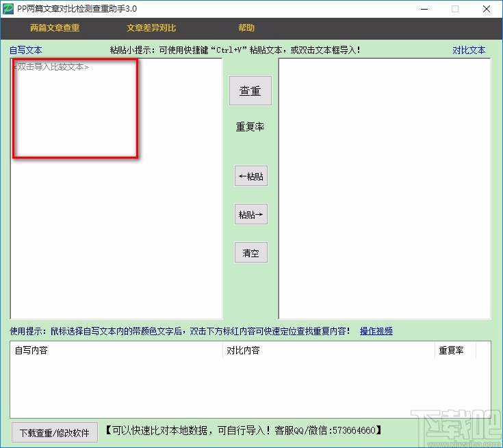Viewport: 503px width, 448px height.
Task: Click the 粘贴小提示 hint text
Action: tap(235, 50)
